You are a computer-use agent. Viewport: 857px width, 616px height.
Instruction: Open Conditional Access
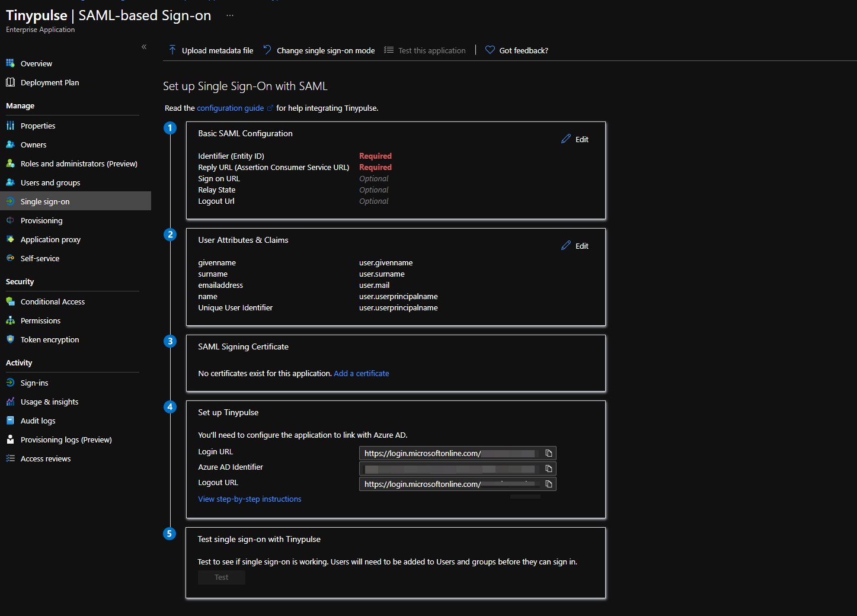(53, 301)
